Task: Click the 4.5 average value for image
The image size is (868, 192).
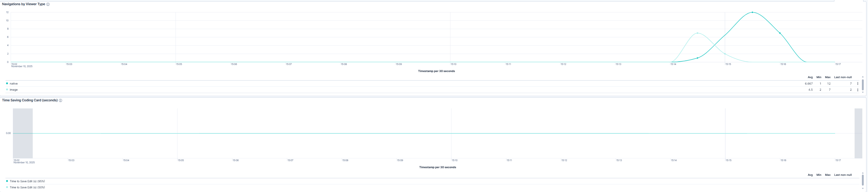Action: coord(811,90)
